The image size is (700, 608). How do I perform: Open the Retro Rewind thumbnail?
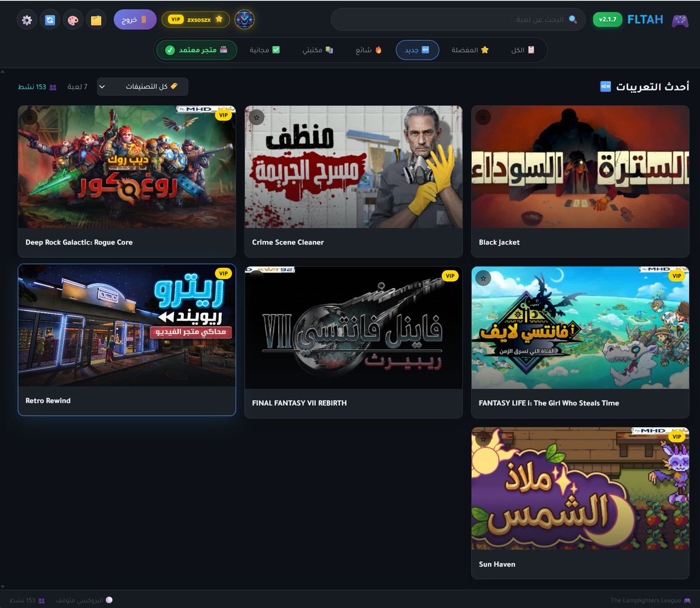coord(127,325)
